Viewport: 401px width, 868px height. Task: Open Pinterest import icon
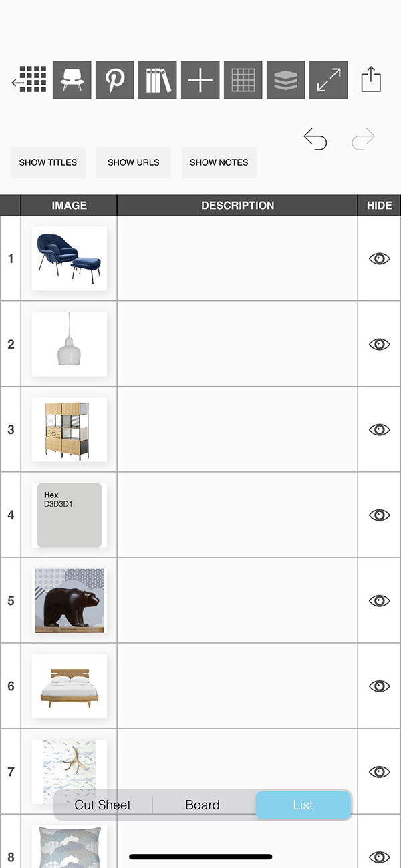[115, 80]
